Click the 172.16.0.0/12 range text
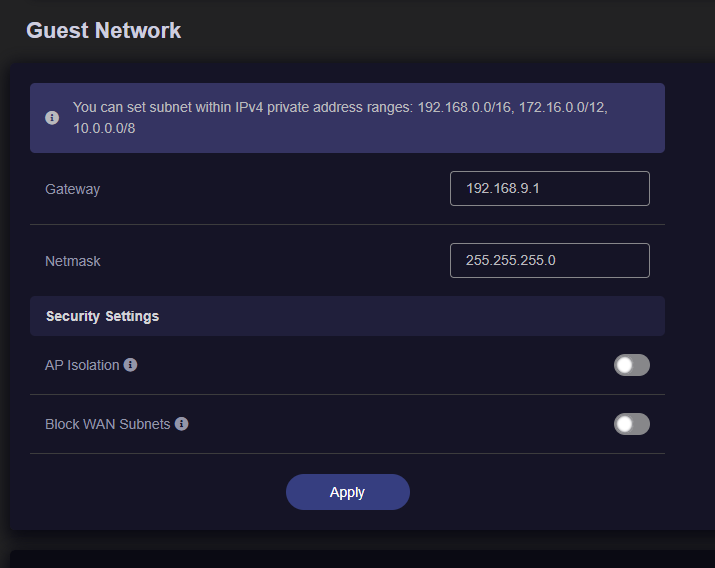The height and width of the screenshot is (568, 715). (x=563, y=108)
